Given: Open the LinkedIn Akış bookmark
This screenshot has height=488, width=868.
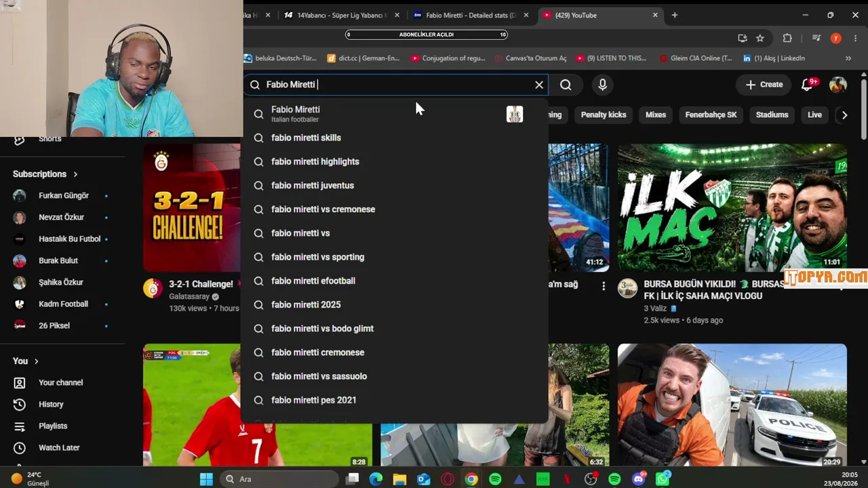Looking at the screenshot, I should coord(774,58).
